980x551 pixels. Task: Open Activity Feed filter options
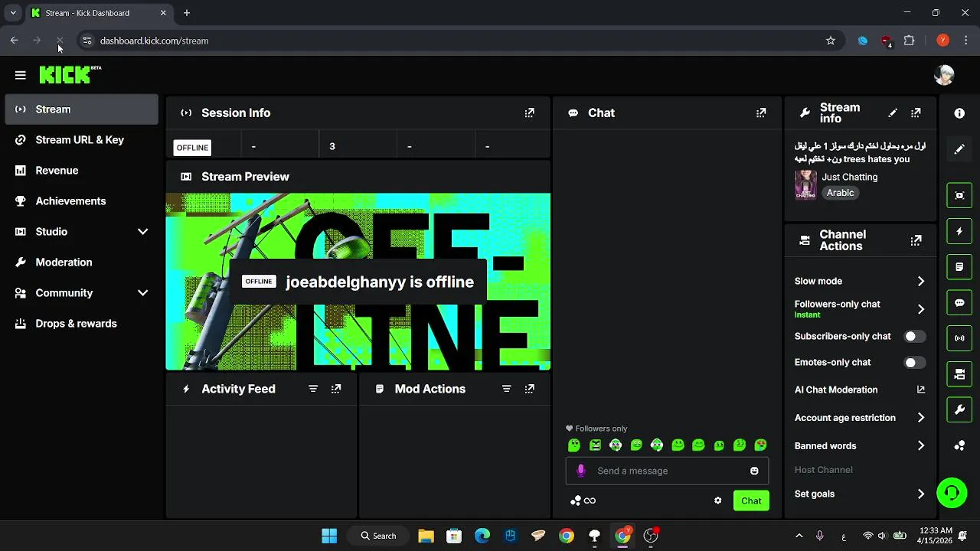[313, 389]
